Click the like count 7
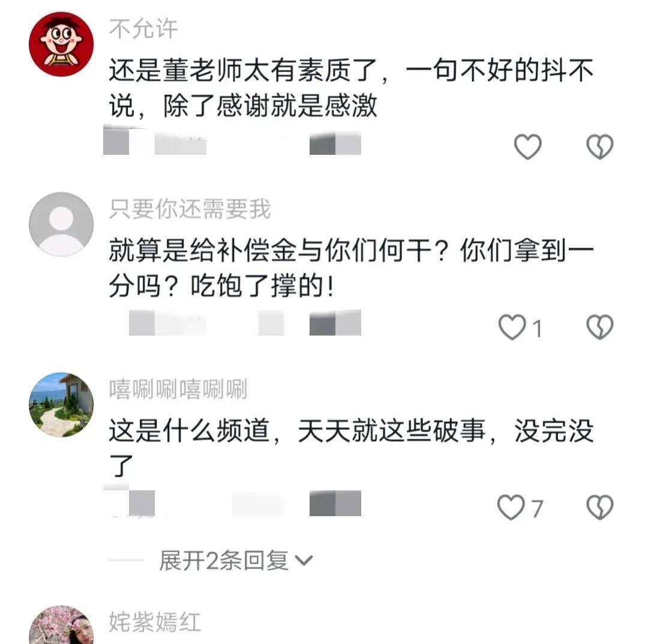This screenshot has height=644, width=648. click(x=536, y=508)
